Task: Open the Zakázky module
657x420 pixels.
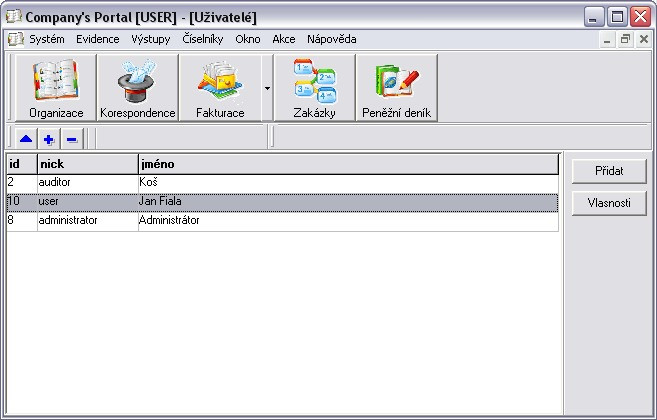Action: click(314, 88)
